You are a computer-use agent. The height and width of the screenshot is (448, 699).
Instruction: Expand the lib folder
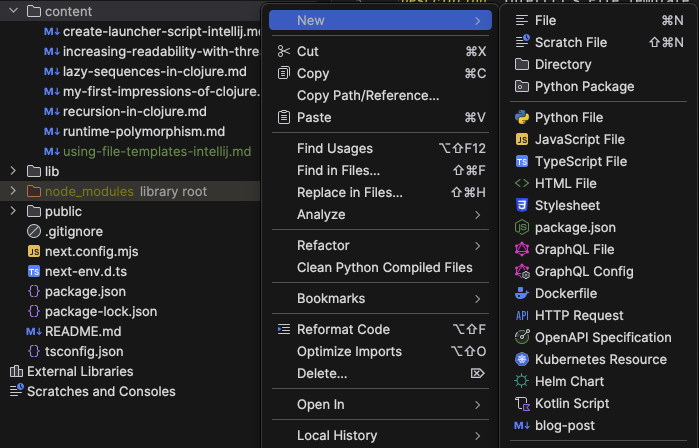pyautogui.click(x=13, y=172)
